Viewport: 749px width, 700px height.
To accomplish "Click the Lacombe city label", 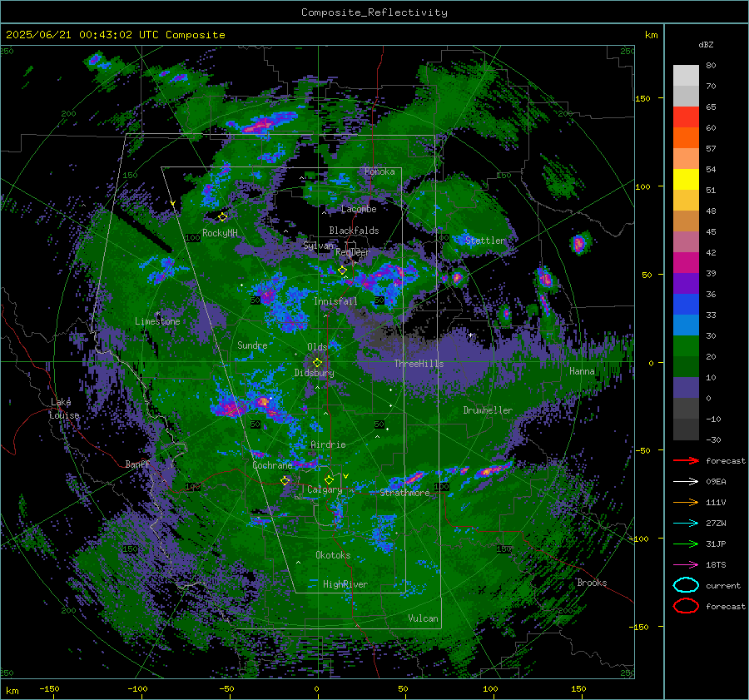I will 359,209.
